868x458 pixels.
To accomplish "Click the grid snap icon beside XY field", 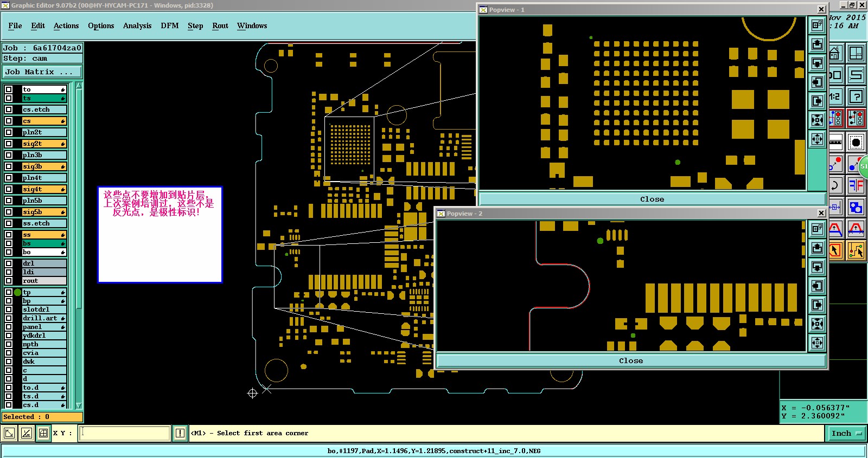I will pos(43,433).
